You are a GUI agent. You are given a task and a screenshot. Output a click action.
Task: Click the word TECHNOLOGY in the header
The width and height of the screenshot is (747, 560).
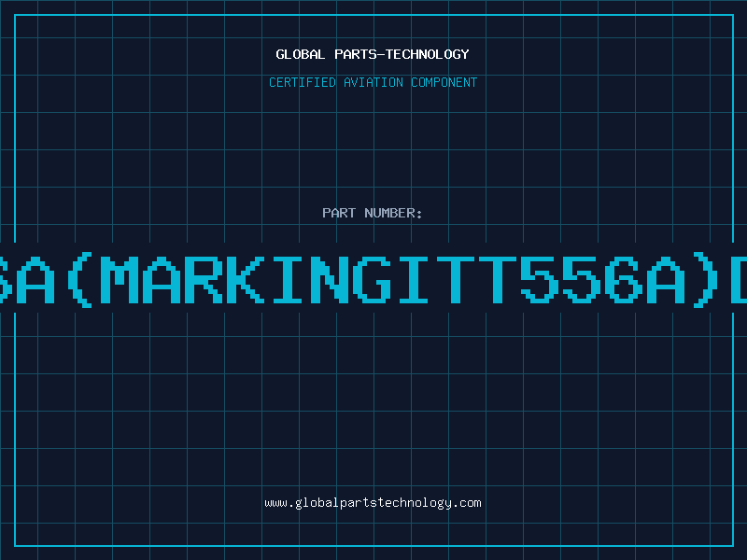[x=428, y=54]
